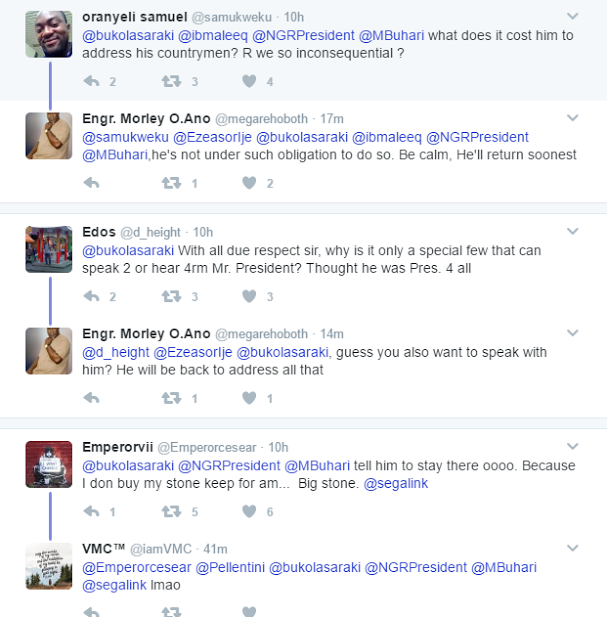This screenshot has height=617, width=607.
Task: Reply to oranyeli samuel's tweet
Action: point(91,81)
